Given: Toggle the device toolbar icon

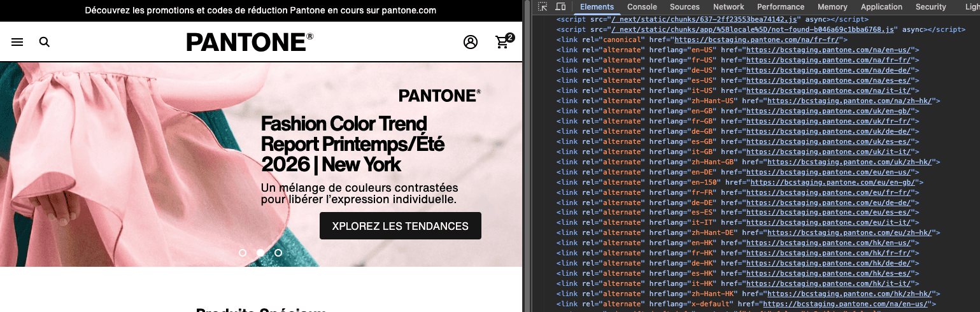Looking at the screenshot, I should [560, 7].
